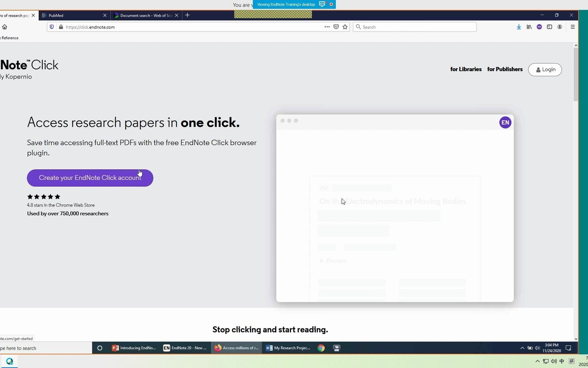Open the Firefox library icon
The width and height of the screenshot is (588, 368).
[x=529, y=27]
